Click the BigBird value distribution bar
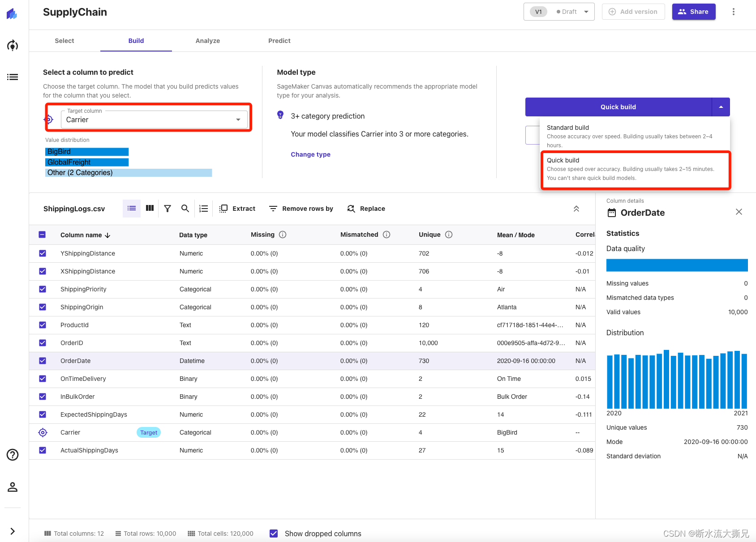The image size is (756, 542). pyautogui.click(x=87, y=152)
